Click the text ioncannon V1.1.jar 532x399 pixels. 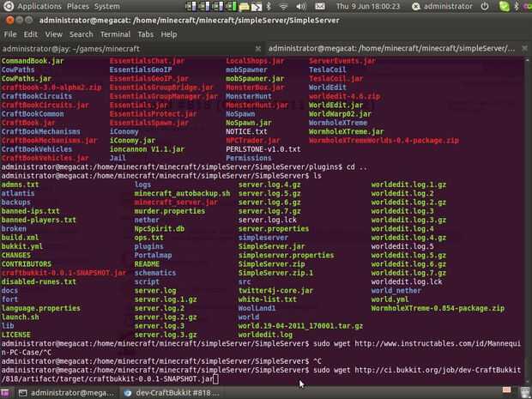[147, 149]
